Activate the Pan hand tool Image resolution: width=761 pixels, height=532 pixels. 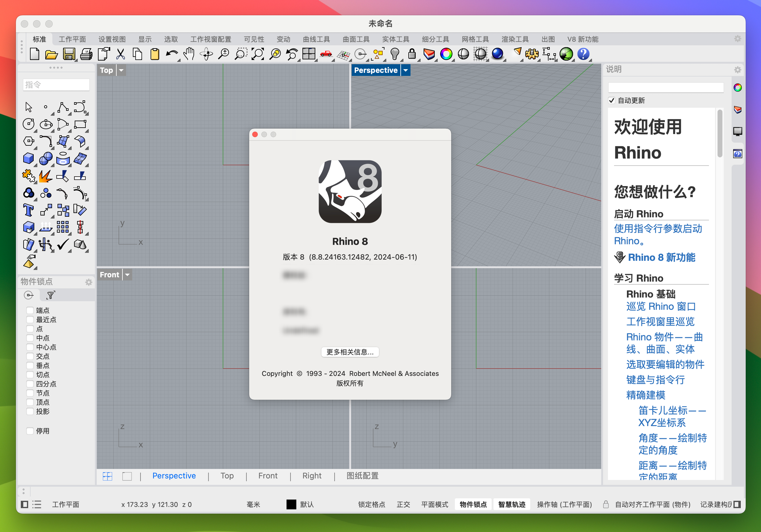pos(189,54)
